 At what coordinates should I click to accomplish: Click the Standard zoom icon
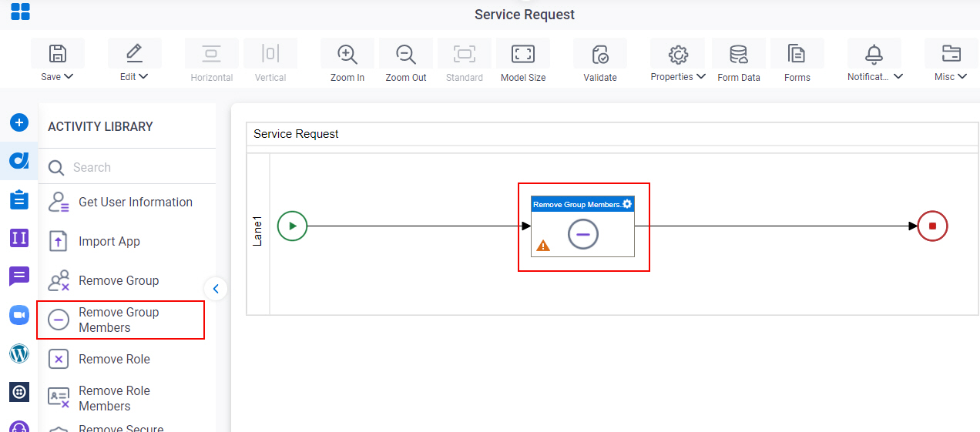pos(465,53)
